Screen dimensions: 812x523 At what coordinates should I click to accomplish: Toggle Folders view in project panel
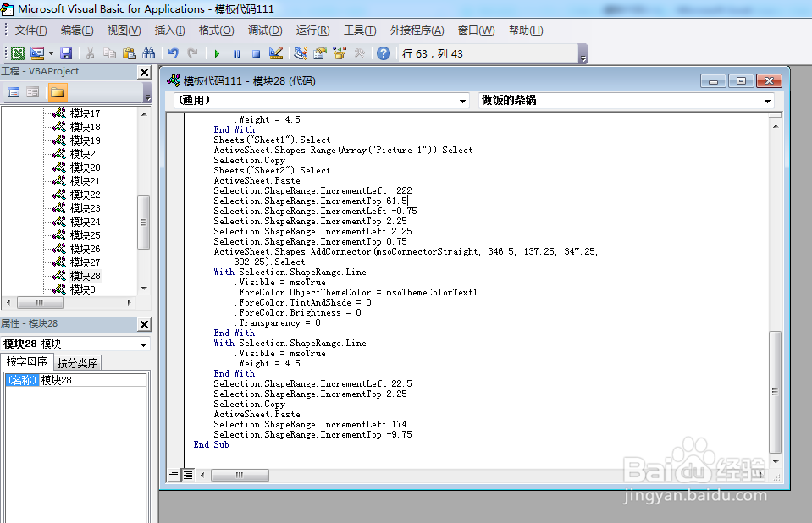[x=57, y=93]
